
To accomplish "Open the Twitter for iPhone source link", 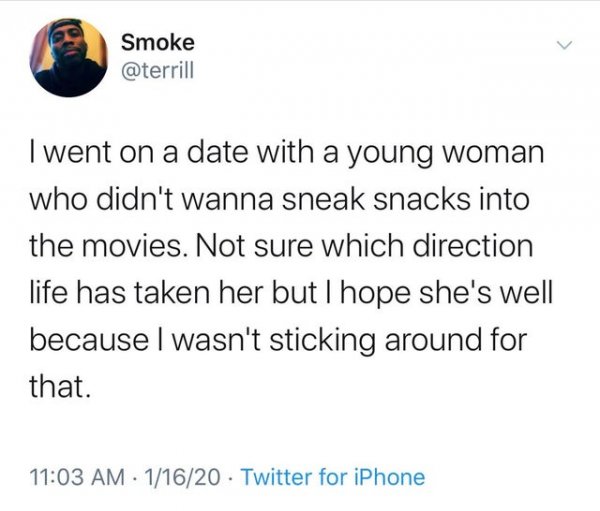I will point(333,477).
